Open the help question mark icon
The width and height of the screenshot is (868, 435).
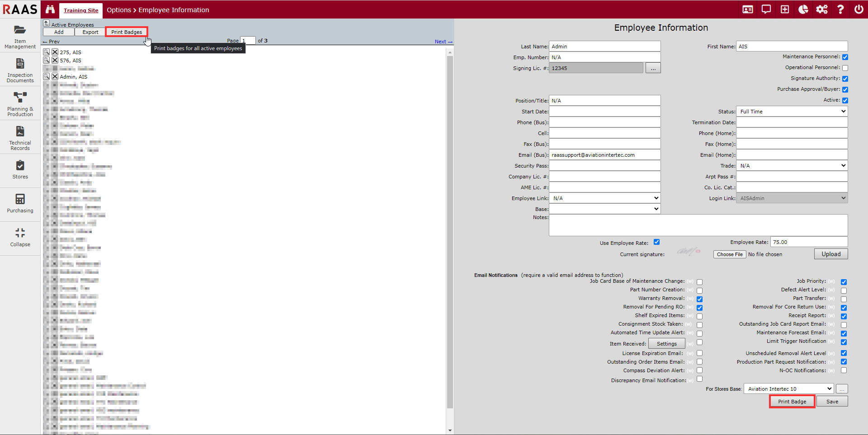(x=840, y=9)
